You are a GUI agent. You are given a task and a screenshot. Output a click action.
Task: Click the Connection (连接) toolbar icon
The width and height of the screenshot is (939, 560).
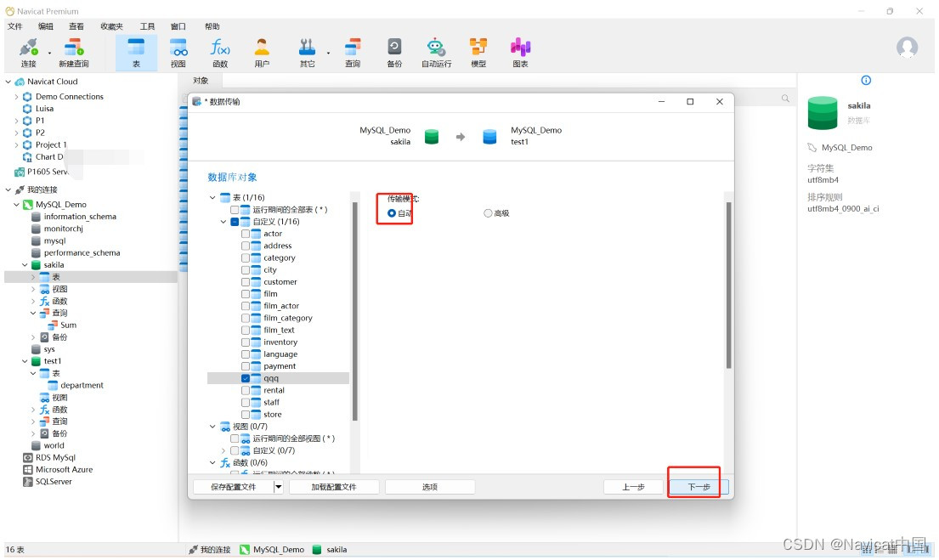[x=28, y=53]
